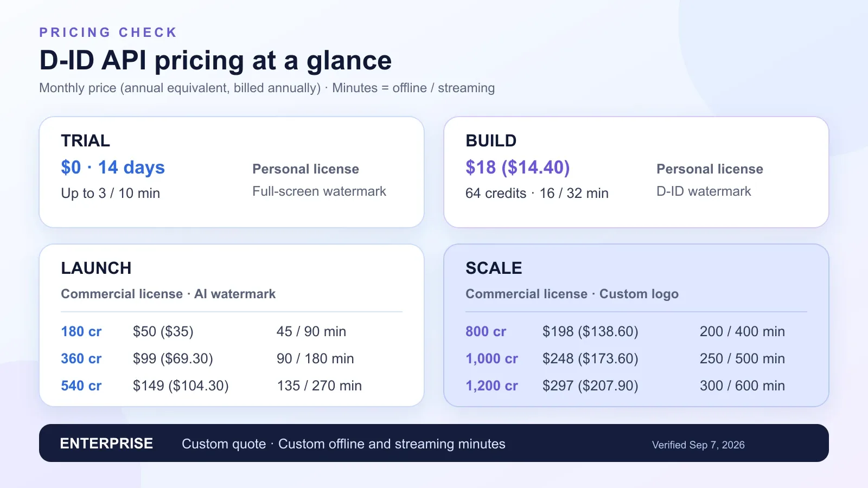Select 'Commercial license · Custom logo' text

click(x=572, y=294)
